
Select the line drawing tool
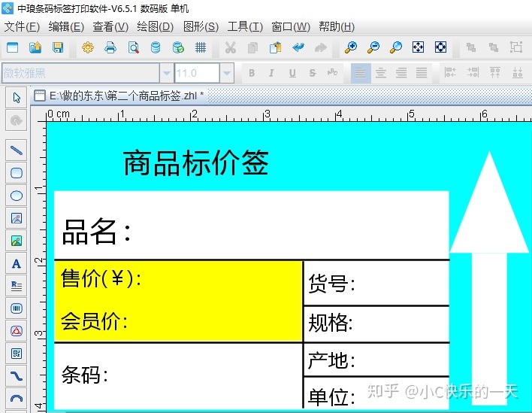click(17, 150)
